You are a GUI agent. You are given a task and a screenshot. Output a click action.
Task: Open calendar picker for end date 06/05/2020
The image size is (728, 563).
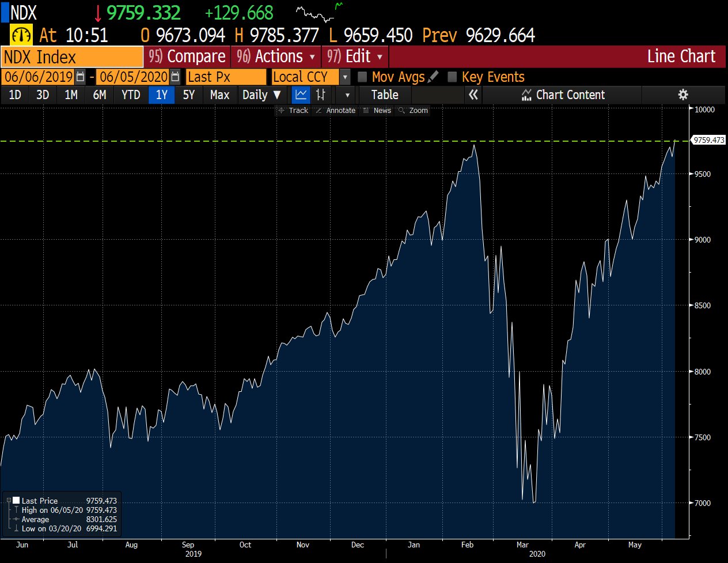(175, 77)
